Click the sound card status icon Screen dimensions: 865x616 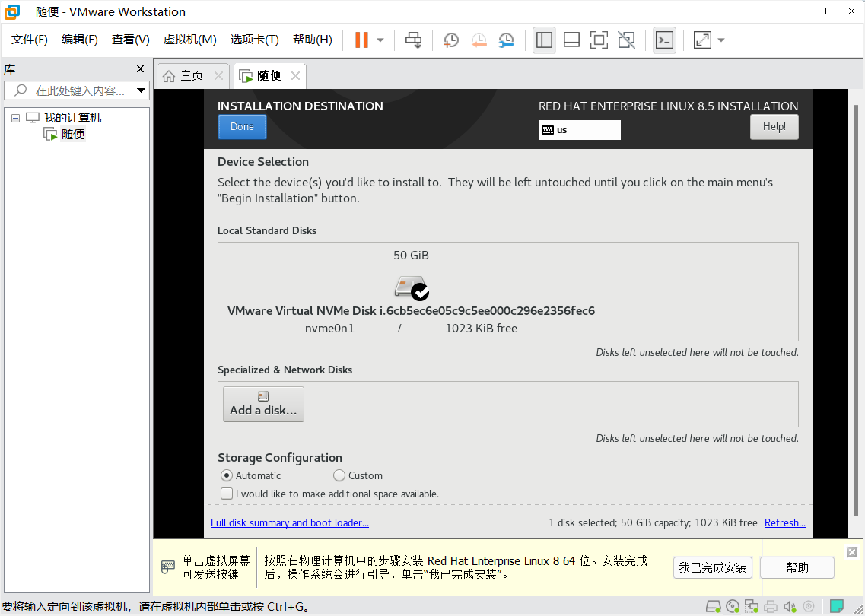(790, 607)
